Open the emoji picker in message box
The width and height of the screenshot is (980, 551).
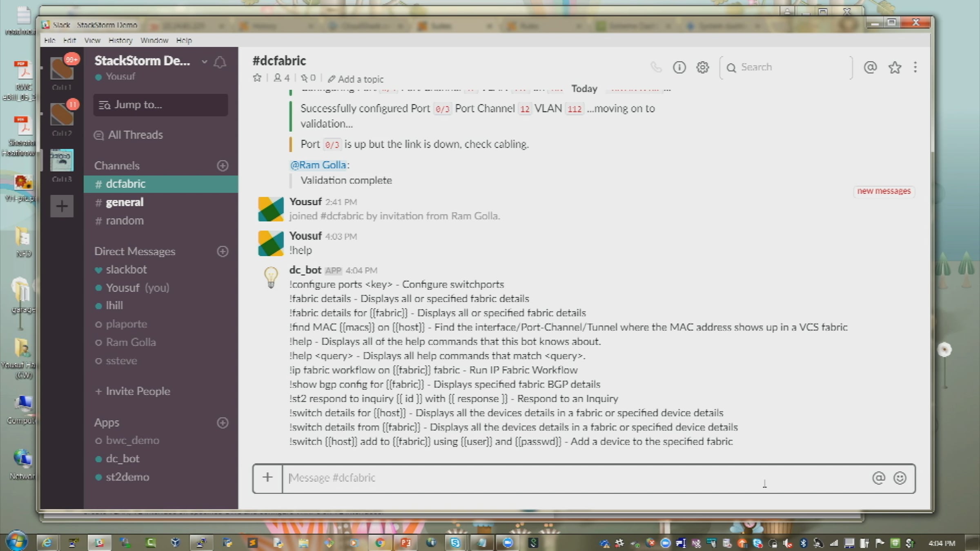900,478
